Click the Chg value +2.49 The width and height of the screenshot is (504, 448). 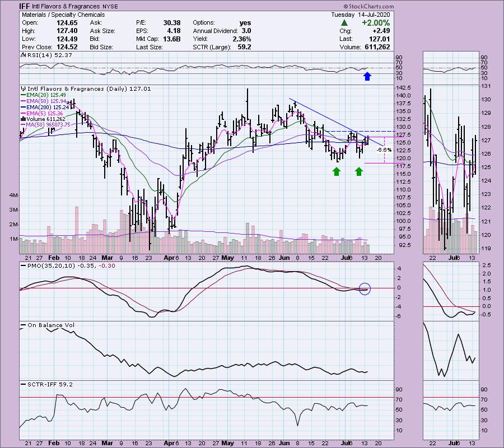click(381, 31)
